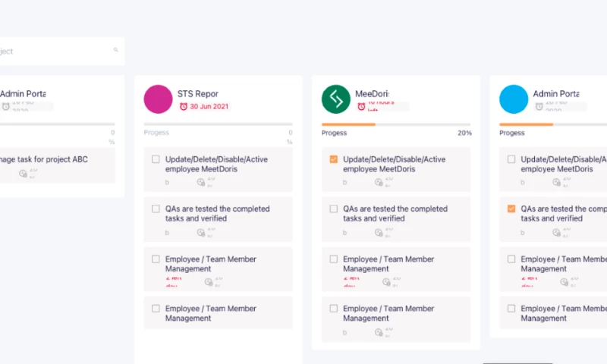Viewport: 607px width, 364px height.
Task: Click timer icon in STS Repor's first Employee task
Action: click(x=209, y=282)
